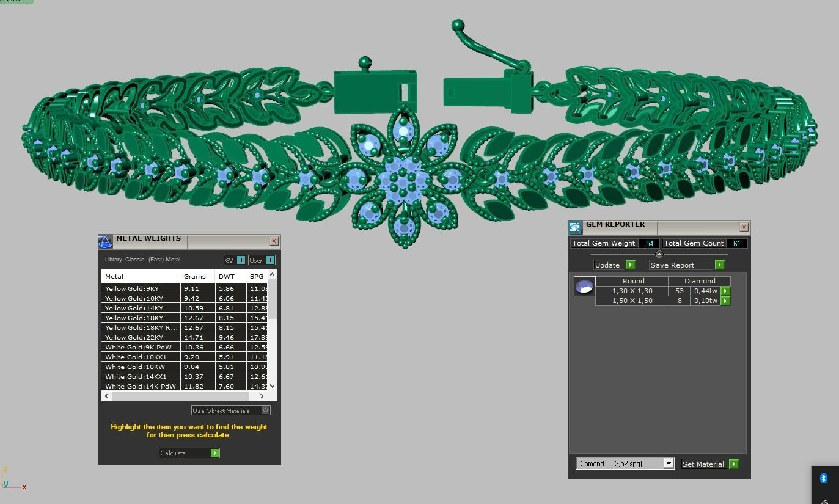Close the Gem Reporter panel
Screen dimensions: 839x504
coord(744,227)
